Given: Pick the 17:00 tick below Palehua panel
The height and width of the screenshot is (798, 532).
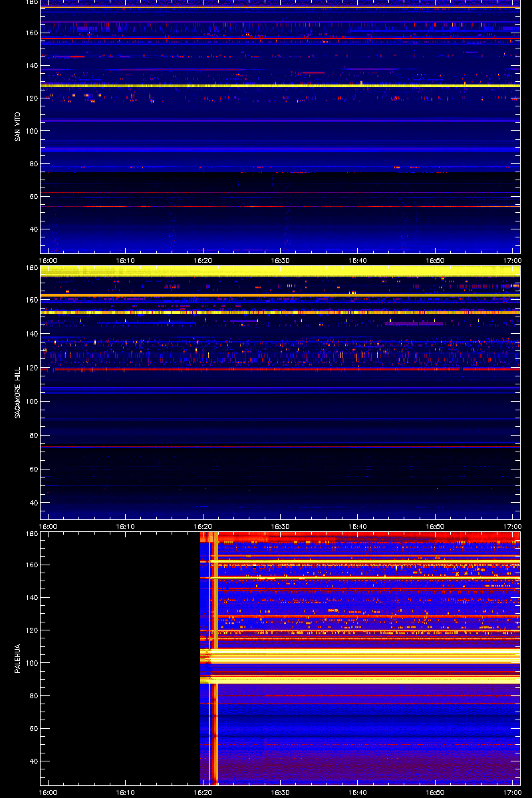Looking at the screenshot, I should [512, 792].
